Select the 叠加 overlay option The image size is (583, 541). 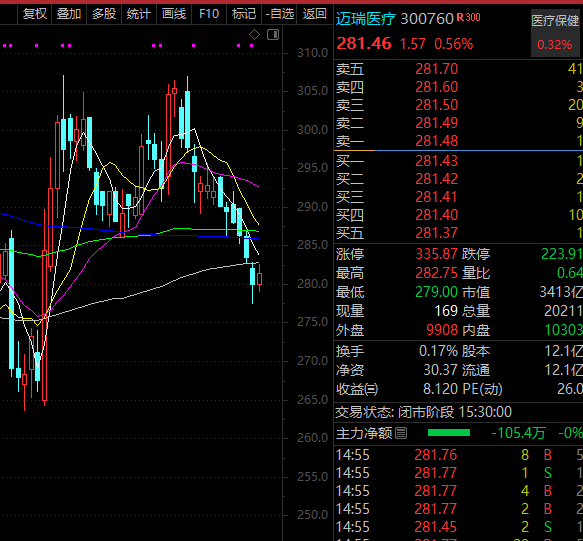click(69, 14)
